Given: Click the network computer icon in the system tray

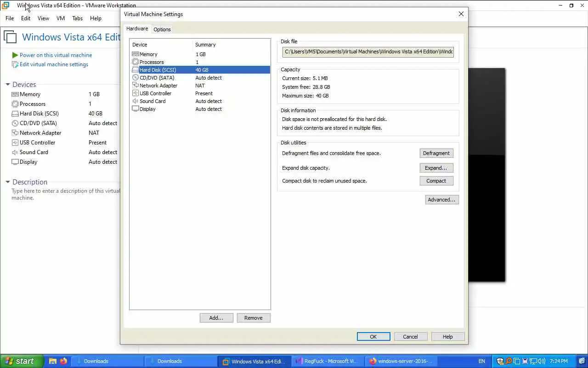Looking at the screenshot, I should pos(534,361).
